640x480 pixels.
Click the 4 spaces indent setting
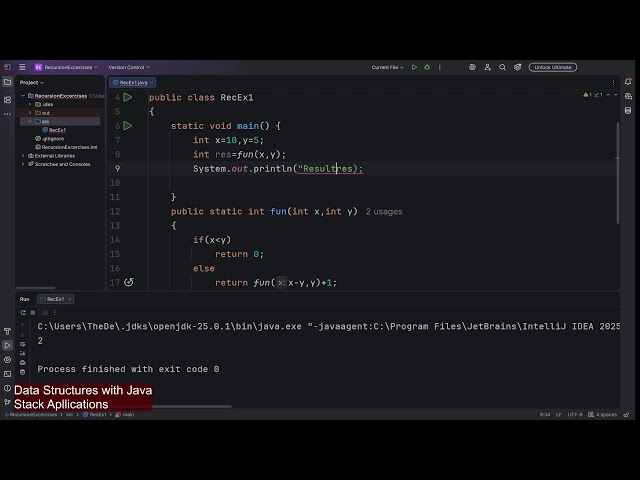(603, 415)
